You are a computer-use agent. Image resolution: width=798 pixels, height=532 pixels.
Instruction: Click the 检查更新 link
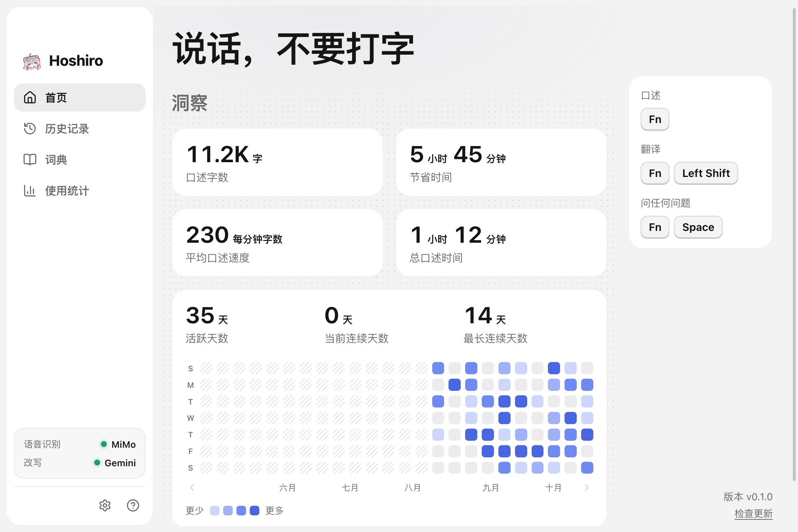coord(753,514)
